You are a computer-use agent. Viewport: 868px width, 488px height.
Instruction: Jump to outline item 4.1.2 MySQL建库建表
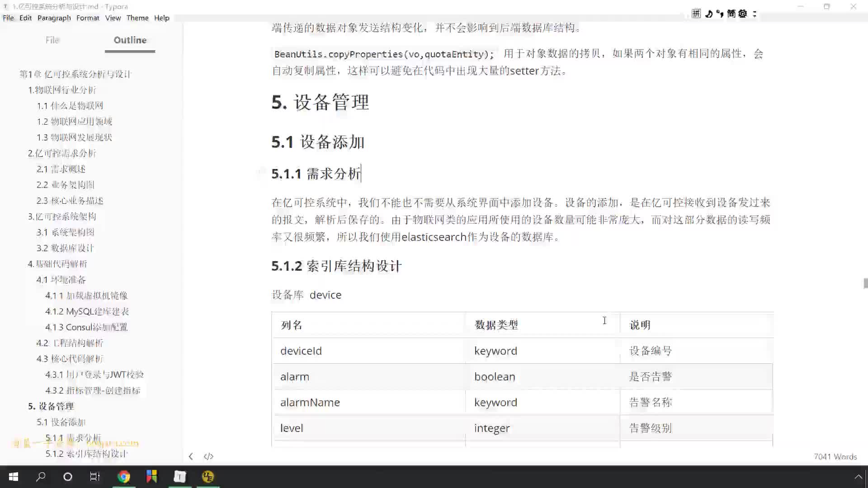[87, 311]
